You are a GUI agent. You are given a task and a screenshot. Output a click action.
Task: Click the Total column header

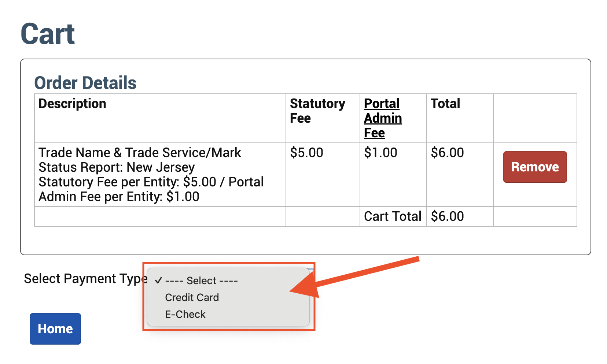click(445, 104)
